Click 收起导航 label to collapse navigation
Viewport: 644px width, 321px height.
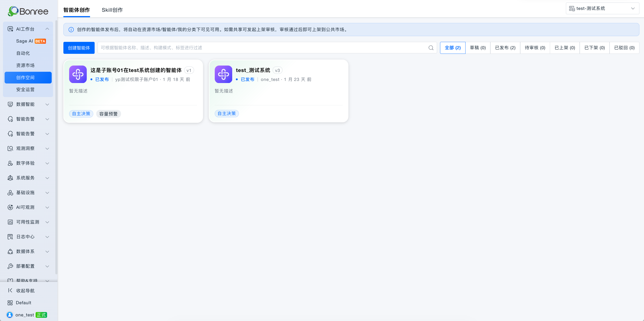[x=25, y=291]
